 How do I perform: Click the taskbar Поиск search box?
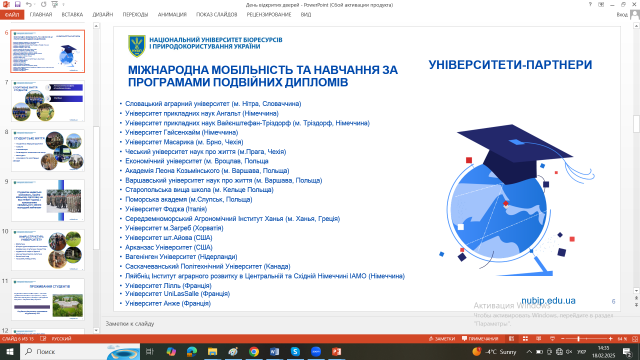(x=80, y=351)
